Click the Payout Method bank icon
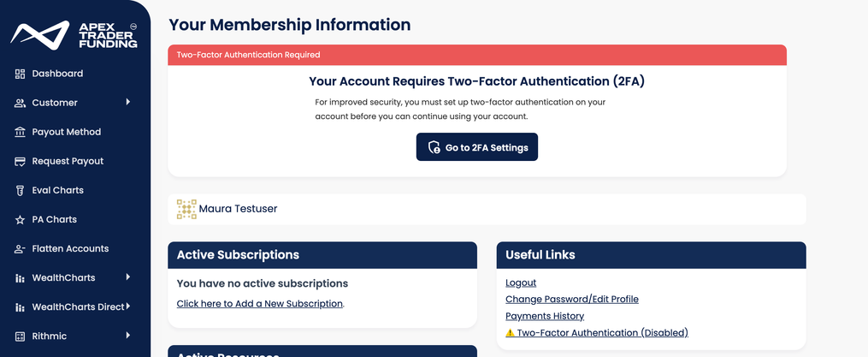The image size is (868, 357). (20, 132)
